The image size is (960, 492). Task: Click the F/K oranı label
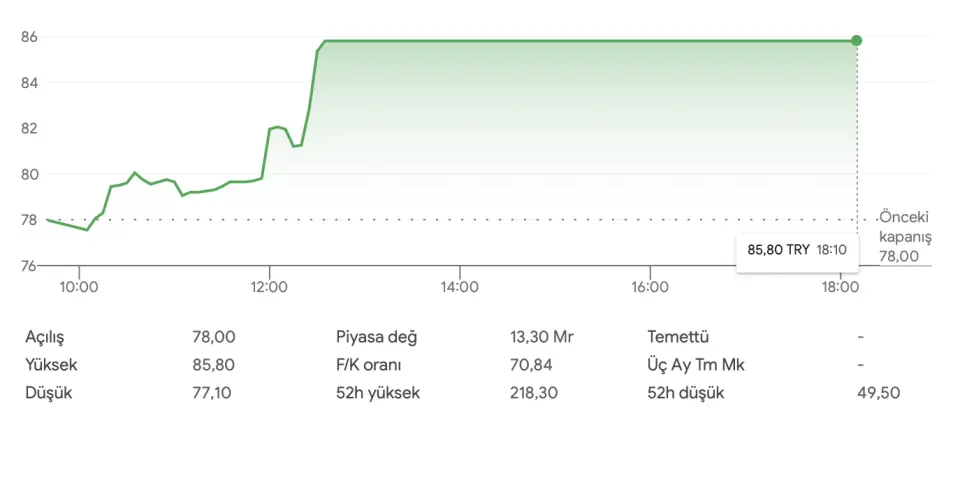tap(368, 365)
